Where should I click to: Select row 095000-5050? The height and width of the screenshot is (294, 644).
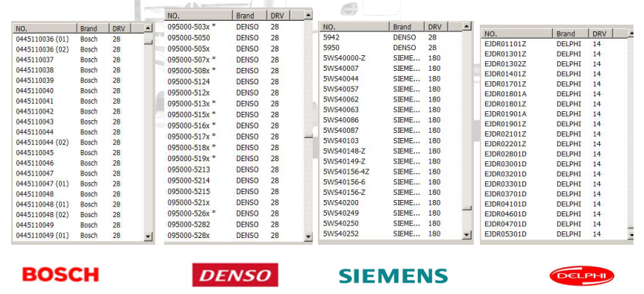pos(234,38)
